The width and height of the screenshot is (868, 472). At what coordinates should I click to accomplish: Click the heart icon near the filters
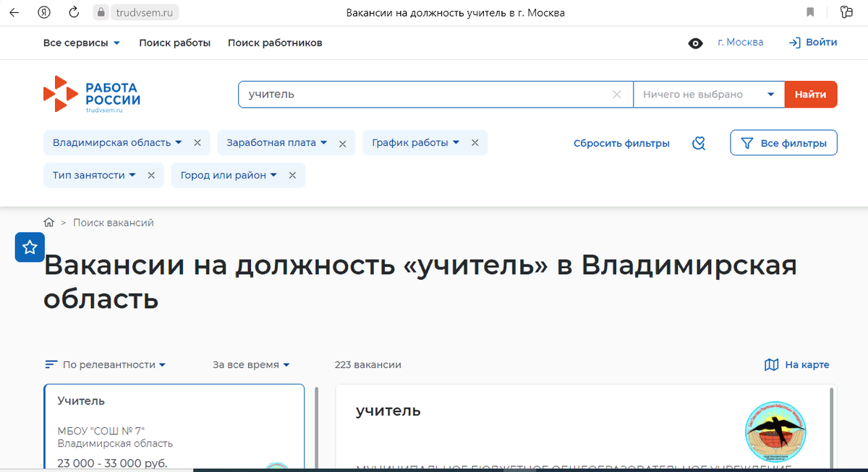coord(698,142)
